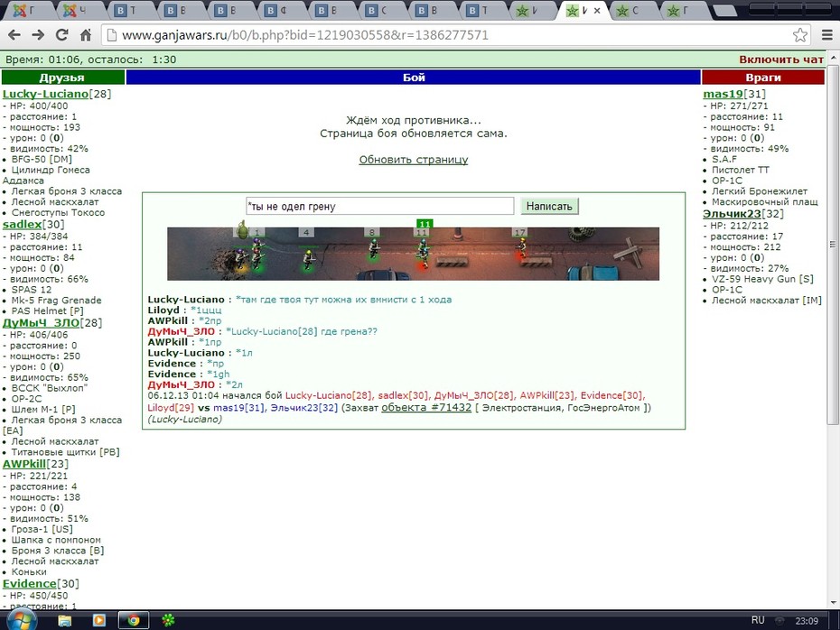840x630 pixels.
Task: Click the BFG-50 [DM] weapon entry
Action: [x=42, y=159]
